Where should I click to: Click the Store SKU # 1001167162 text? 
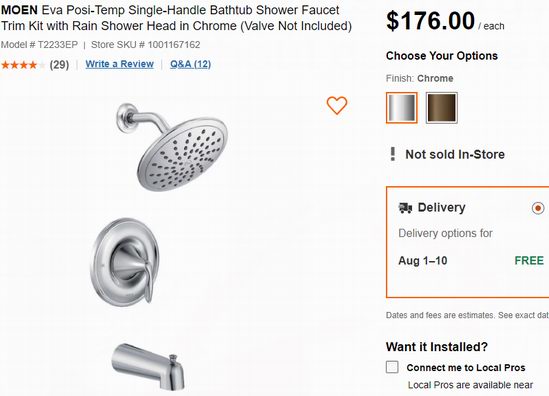pyautogui.click(x=146, y=45)
